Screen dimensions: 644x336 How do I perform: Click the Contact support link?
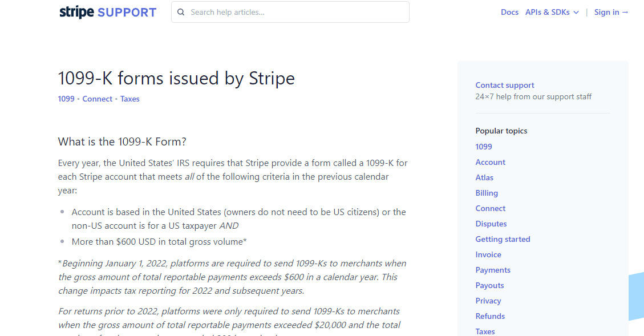505,85
